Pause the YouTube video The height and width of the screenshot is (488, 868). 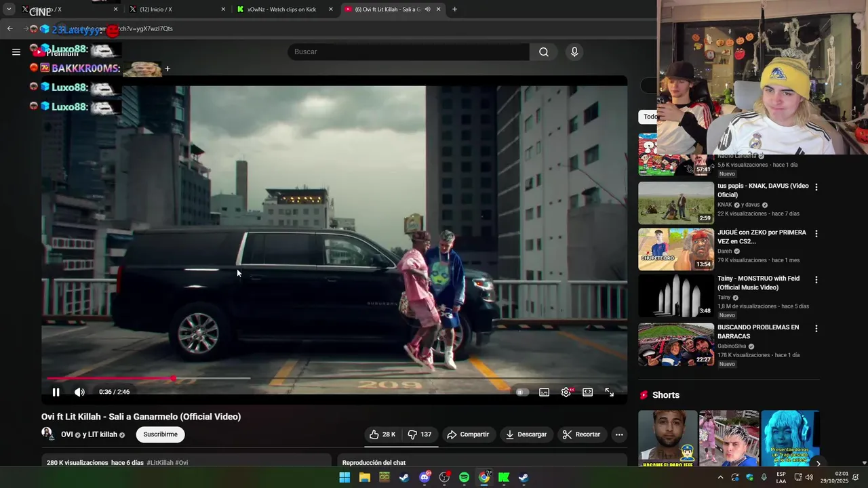pos(56,392)
